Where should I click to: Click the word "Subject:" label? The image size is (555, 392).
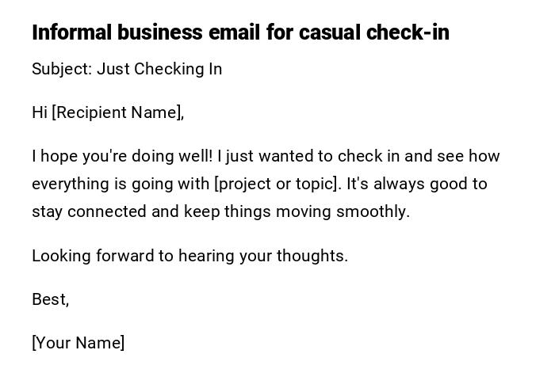click(x=62, y=69)
